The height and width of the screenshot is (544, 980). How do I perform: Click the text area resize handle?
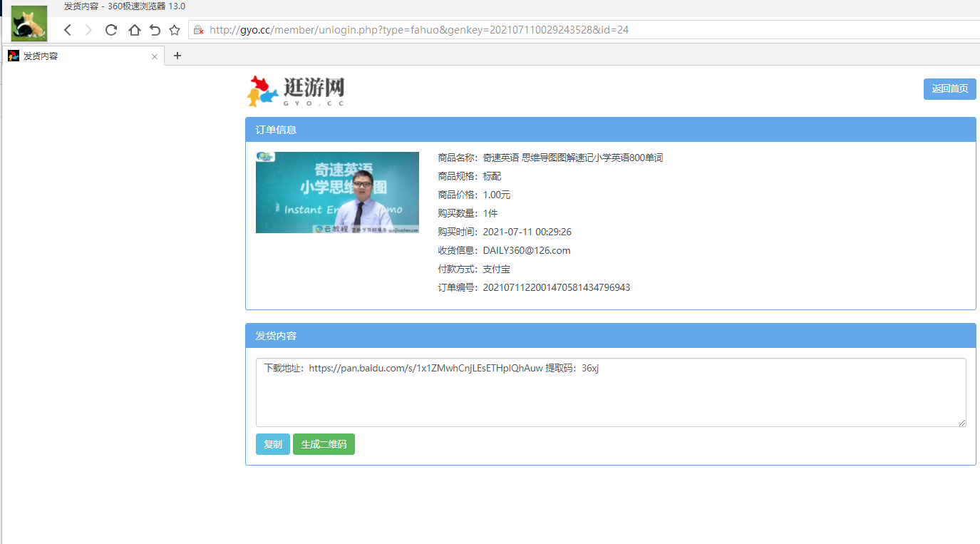[x=962, y=423]
